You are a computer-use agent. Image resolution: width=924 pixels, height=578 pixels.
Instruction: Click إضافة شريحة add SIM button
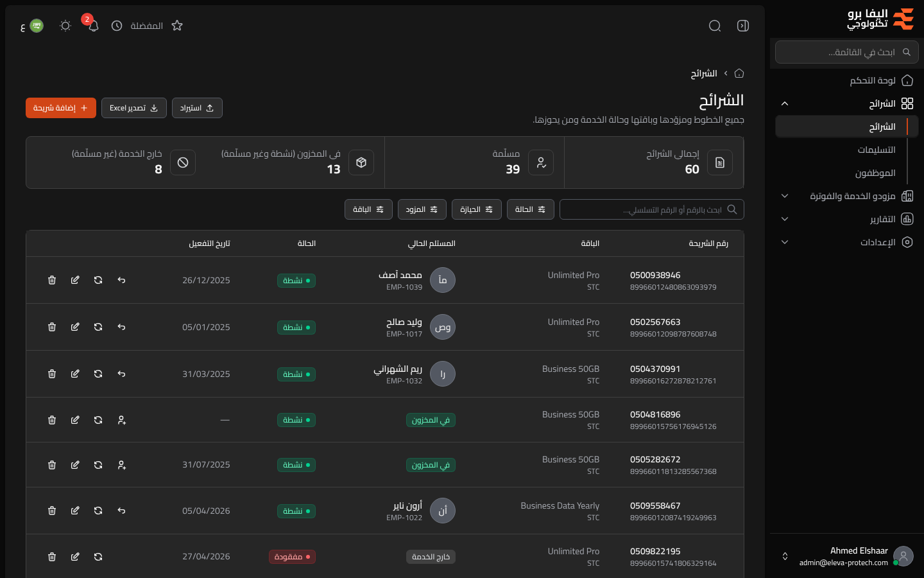point(61,108)
